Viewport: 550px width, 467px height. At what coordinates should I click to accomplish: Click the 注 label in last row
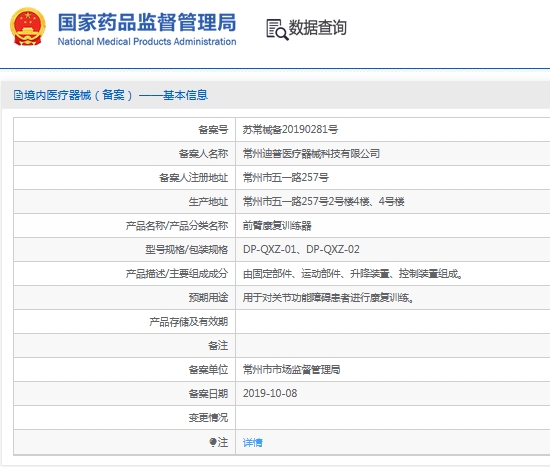pos(223,442)
